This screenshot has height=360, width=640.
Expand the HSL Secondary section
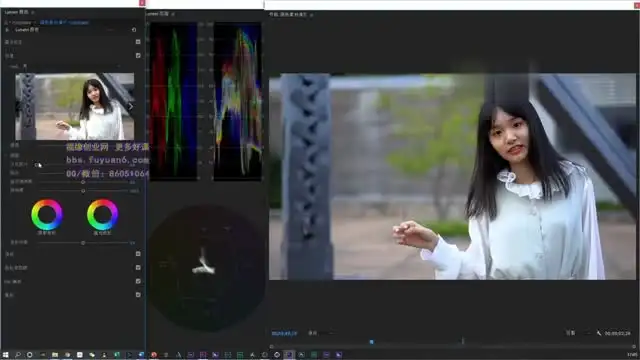(x=13, y=282)
